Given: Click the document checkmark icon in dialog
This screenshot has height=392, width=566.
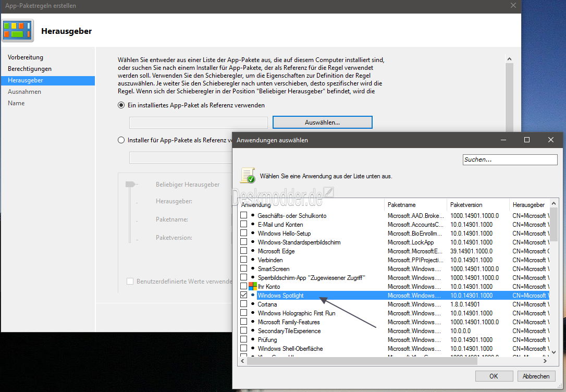Looking at the screenshot, I should click(x=248, y=176).
